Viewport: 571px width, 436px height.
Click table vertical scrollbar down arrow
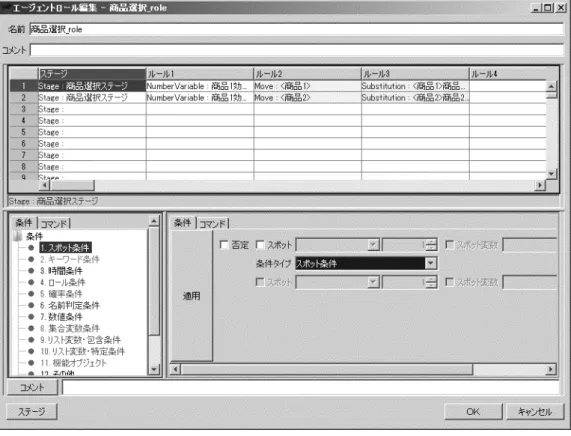point(551,174)
